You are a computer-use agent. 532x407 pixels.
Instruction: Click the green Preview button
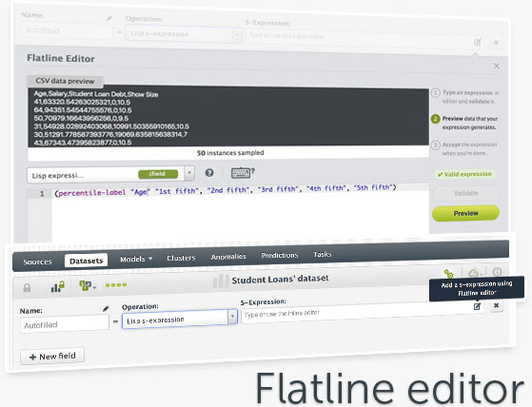pos(465,213)
